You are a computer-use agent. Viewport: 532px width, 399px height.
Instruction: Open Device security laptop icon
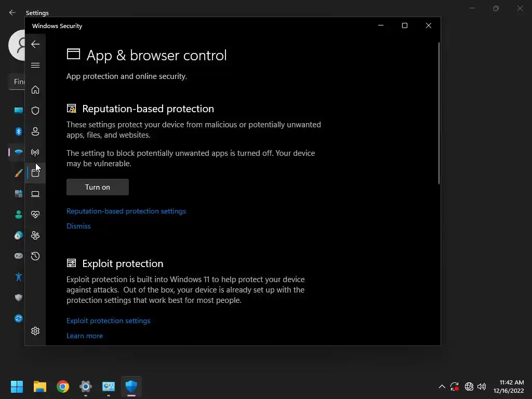tap(35, 194)
